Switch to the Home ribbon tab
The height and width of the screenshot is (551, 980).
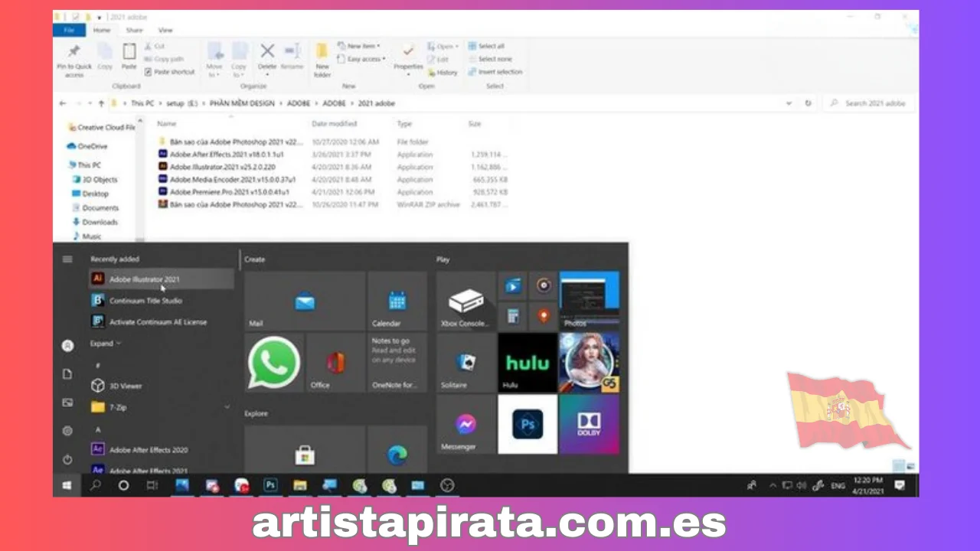pyautogui.click(x=102, y=30)
